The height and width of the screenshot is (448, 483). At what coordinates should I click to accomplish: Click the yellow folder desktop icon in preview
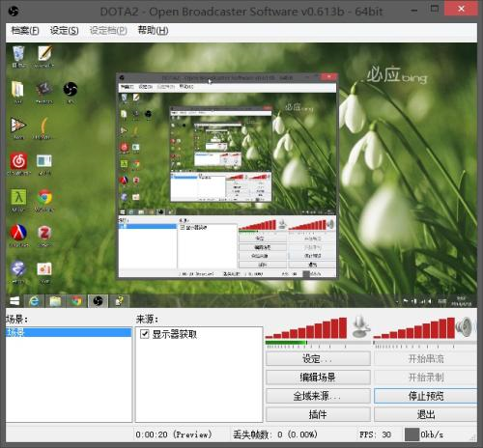[x=17, y=89]
